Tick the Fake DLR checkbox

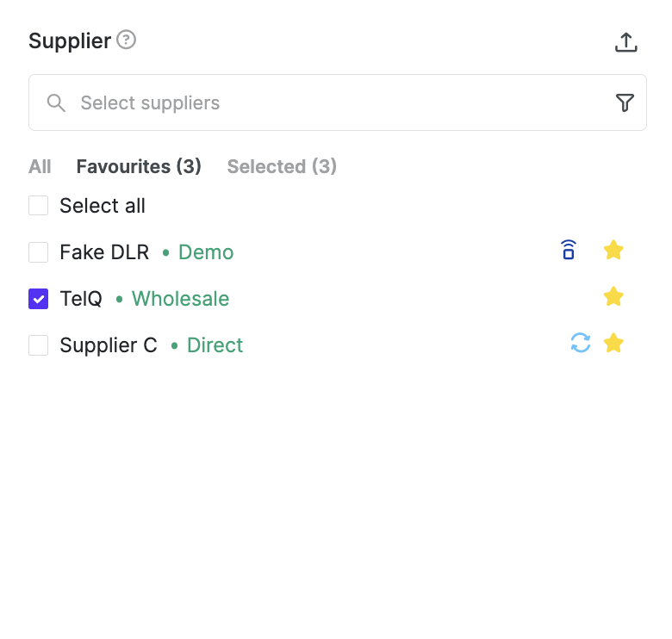coord(38,252)
